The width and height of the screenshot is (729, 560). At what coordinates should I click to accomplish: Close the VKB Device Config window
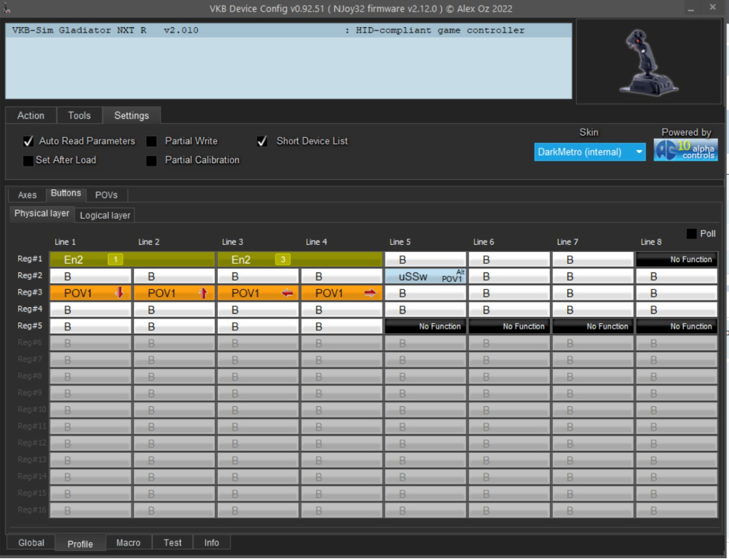pyautogui.click(x=712, y=7)
